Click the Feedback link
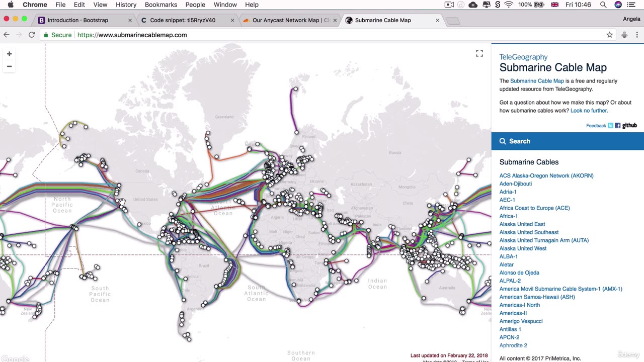This screenshot has height=362, width=644. (x=596, y=126)
